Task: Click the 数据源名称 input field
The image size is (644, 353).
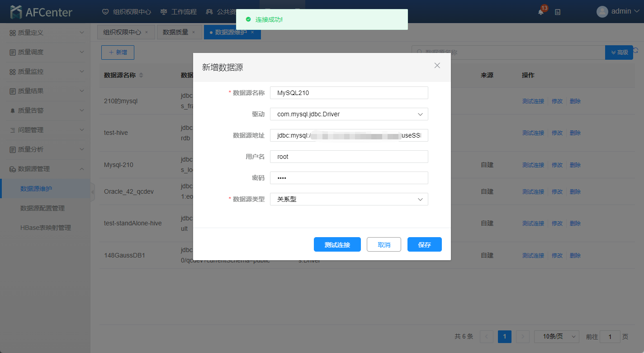Action: coord(349,93)
